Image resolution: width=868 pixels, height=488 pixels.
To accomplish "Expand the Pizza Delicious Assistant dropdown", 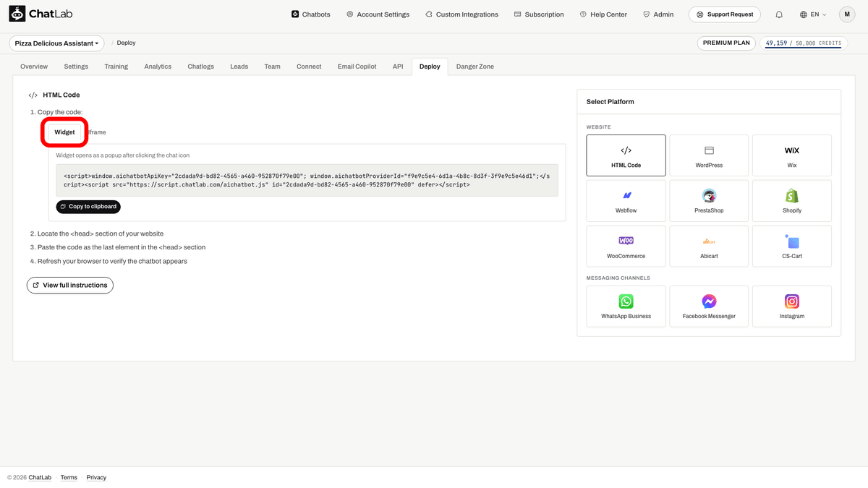I will click(x=57, y=43).
